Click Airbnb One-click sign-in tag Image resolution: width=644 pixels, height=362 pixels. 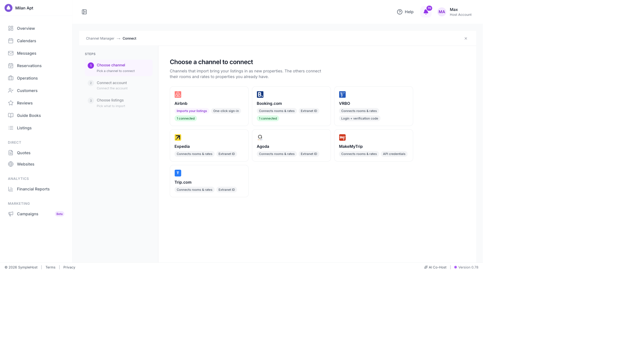226,111
